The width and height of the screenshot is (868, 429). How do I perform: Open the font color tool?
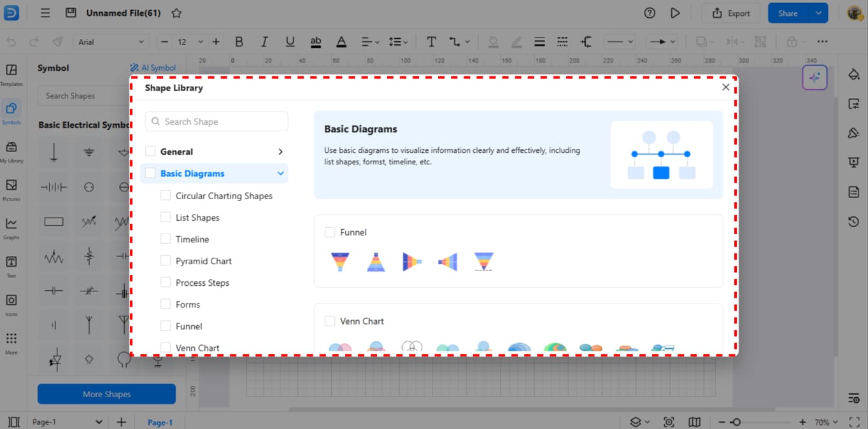[341, 42]
